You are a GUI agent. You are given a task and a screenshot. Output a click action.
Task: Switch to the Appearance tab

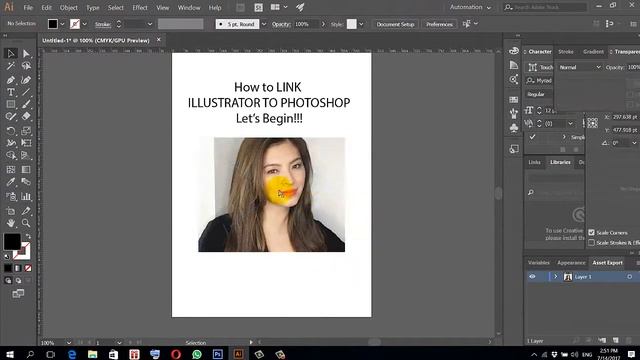click(571, 262)
